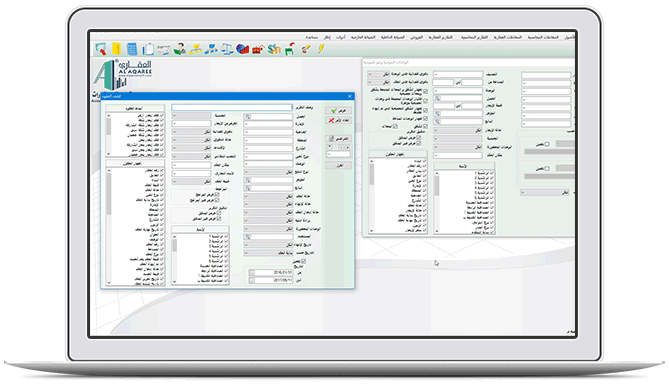The width and height of the screenshot is (669, 388).
Task: Toggle first checkbox in top-left dialog list
Action: (162, 116)
